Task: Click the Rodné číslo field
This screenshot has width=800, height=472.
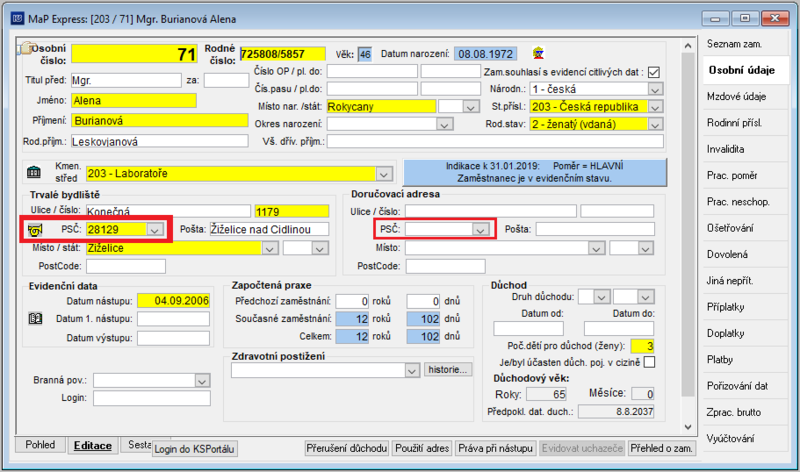Action: 283,54
